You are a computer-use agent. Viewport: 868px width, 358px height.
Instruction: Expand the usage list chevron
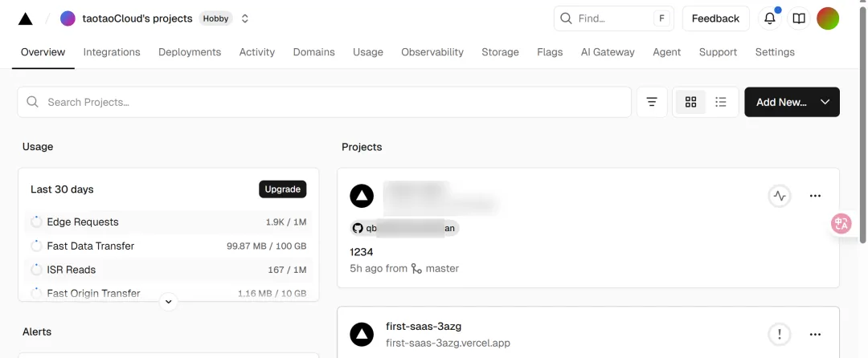coord(168,302)
